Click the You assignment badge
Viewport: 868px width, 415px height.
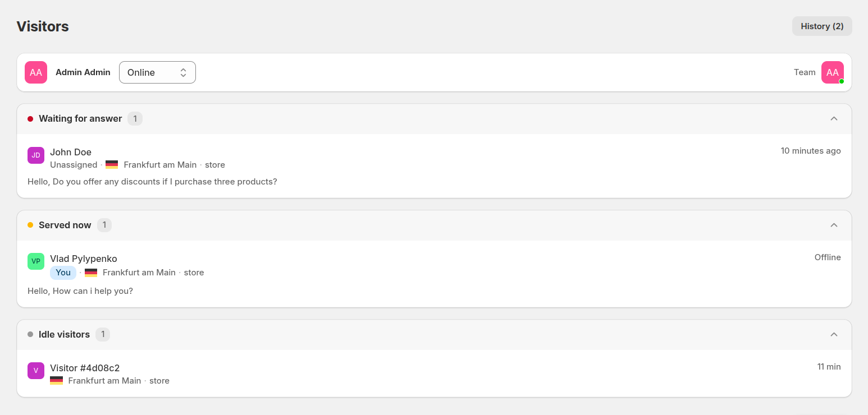tap(63, 273)
